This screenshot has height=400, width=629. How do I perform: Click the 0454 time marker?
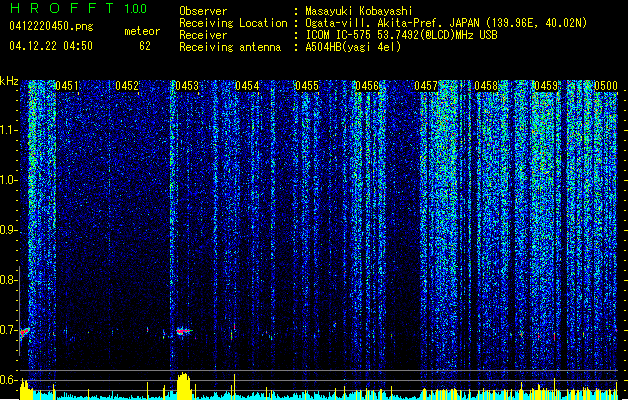click(247, 86)
